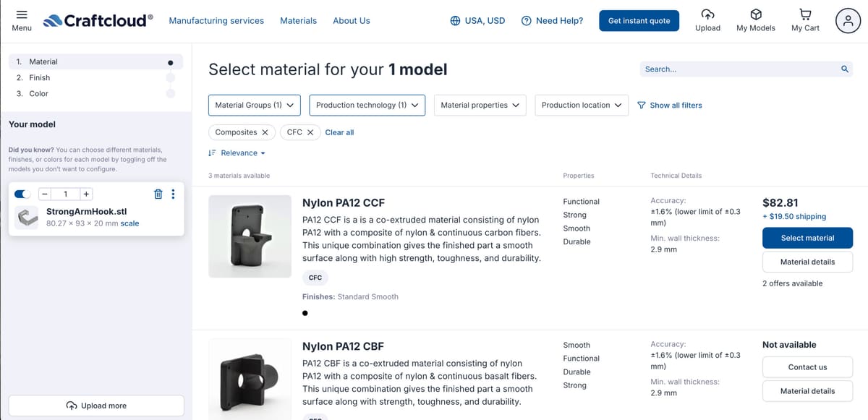Screen dimensions: 868x420
Task: Select the black color swatch for PA12 CCF
Action: pyautogui.click(x=305, y=313)
